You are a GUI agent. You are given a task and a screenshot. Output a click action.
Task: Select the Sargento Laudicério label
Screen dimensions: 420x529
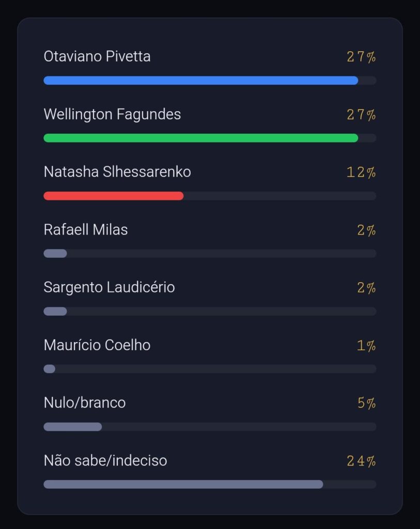point(110,287)
